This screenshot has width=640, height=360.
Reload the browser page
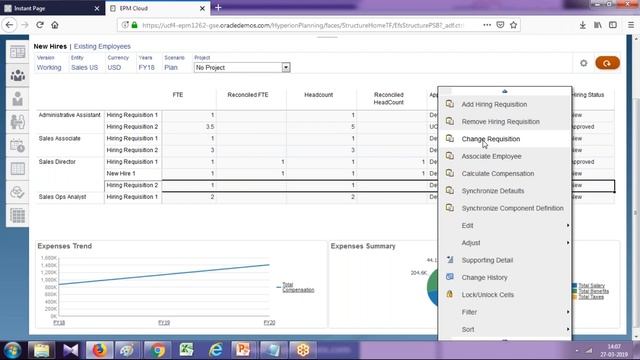tap(40, 25)
